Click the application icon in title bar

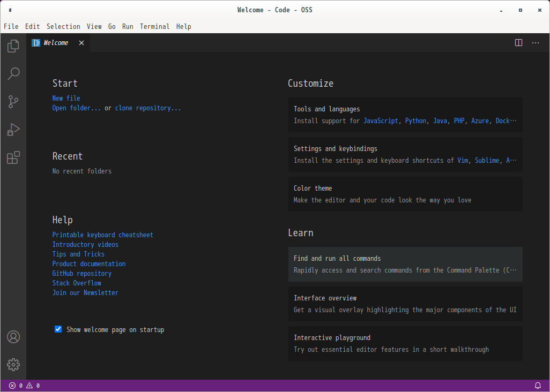10,10
